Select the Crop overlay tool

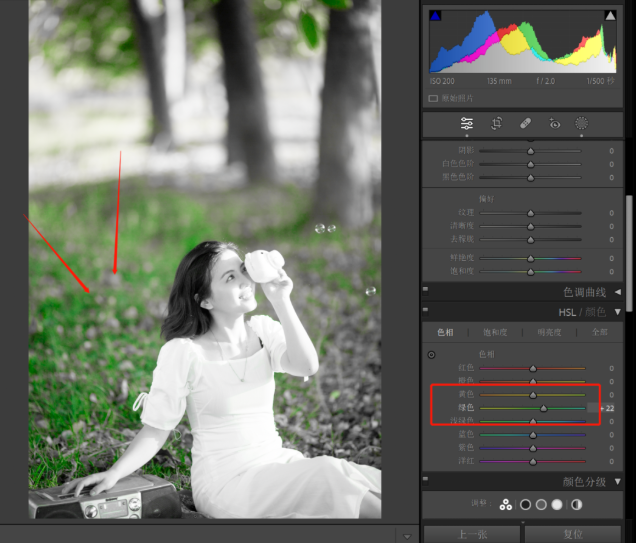click(x=496, y=123)
